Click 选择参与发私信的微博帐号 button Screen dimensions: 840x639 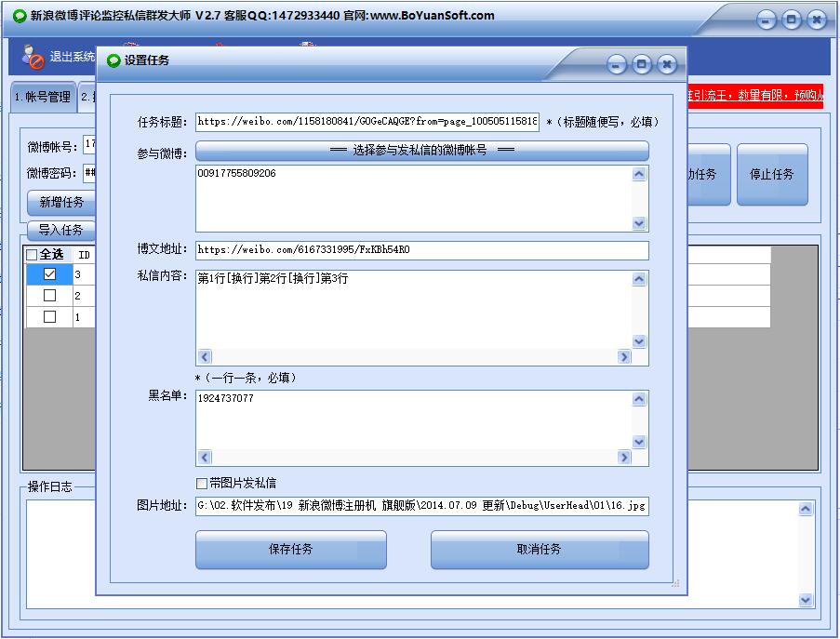(422, 151)
